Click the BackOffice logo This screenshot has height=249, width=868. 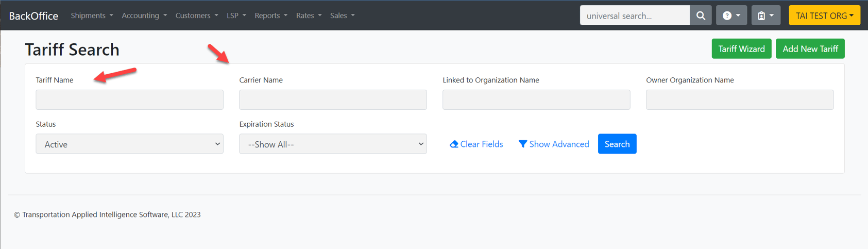tap(33, 16)
